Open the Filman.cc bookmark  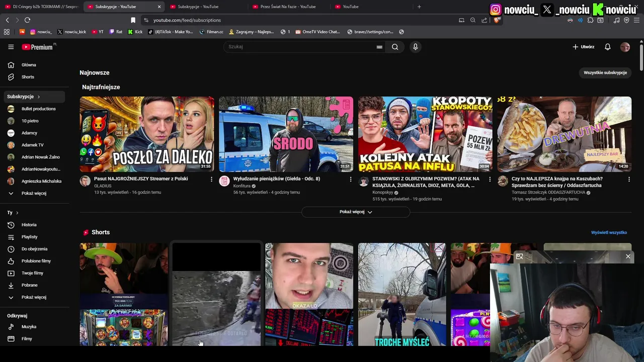click(x=211, y=32)
